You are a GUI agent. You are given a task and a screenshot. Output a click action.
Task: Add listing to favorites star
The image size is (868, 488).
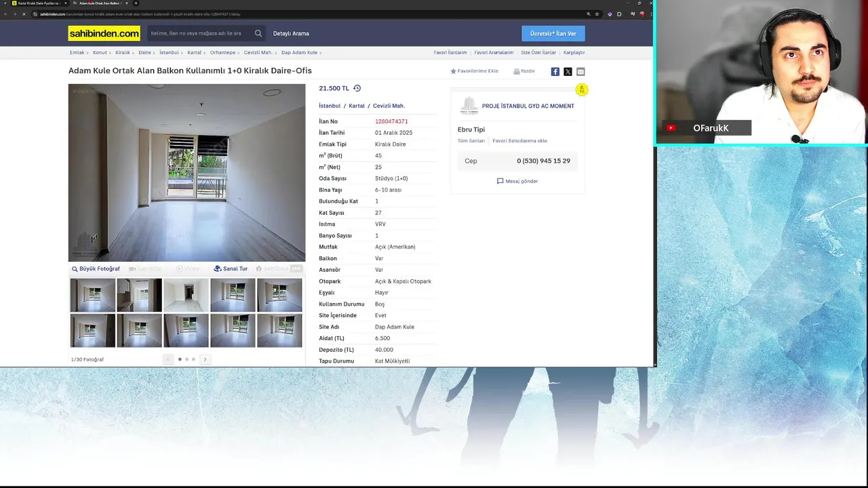point(454,71)
